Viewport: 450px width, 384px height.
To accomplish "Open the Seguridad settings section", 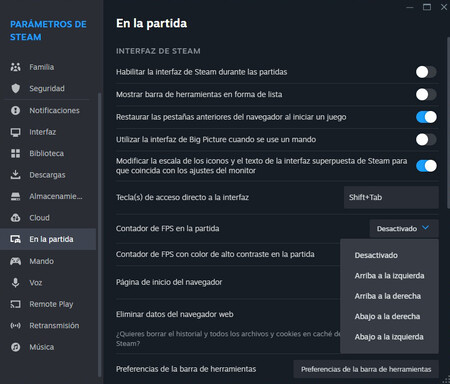I will click(47, 88).
